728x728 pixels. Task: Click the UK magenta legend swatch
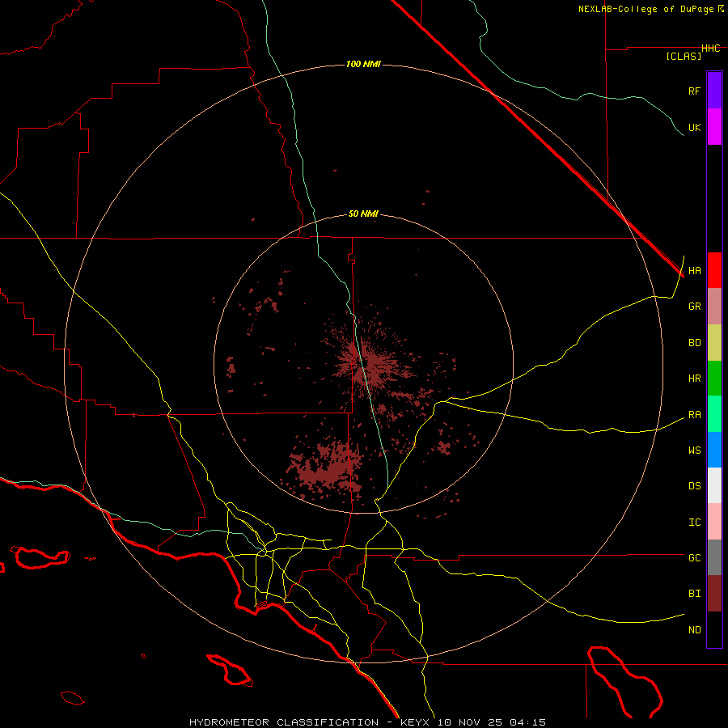[x=714, y=127]
